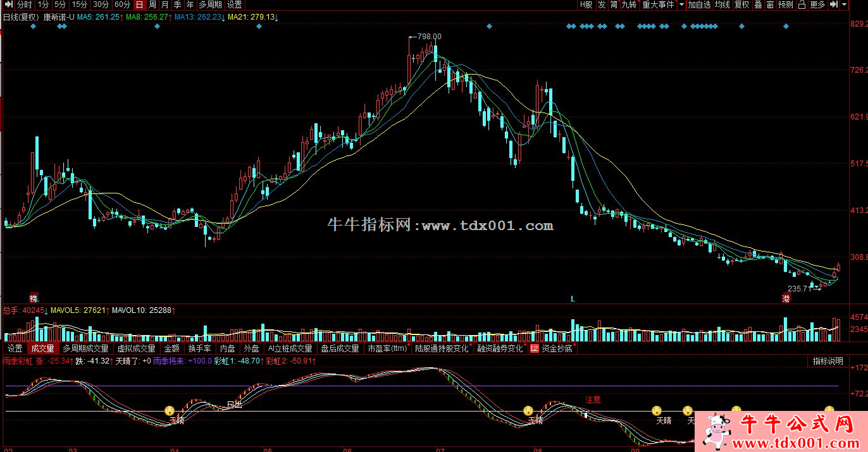
Task: Expand the 更多 menu
Action: coord(817,4)
